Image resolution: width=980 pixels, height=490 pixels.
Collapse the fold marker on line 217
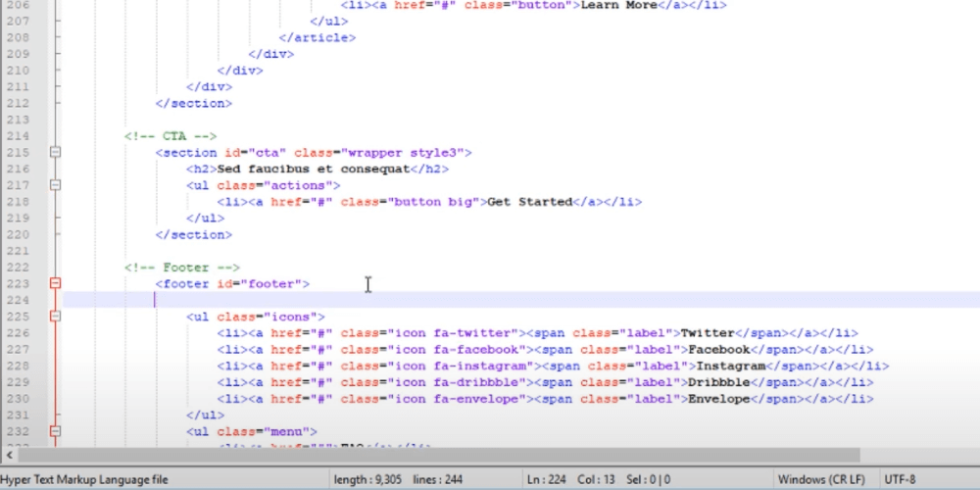pyautogui.click(x=55, y=184)
